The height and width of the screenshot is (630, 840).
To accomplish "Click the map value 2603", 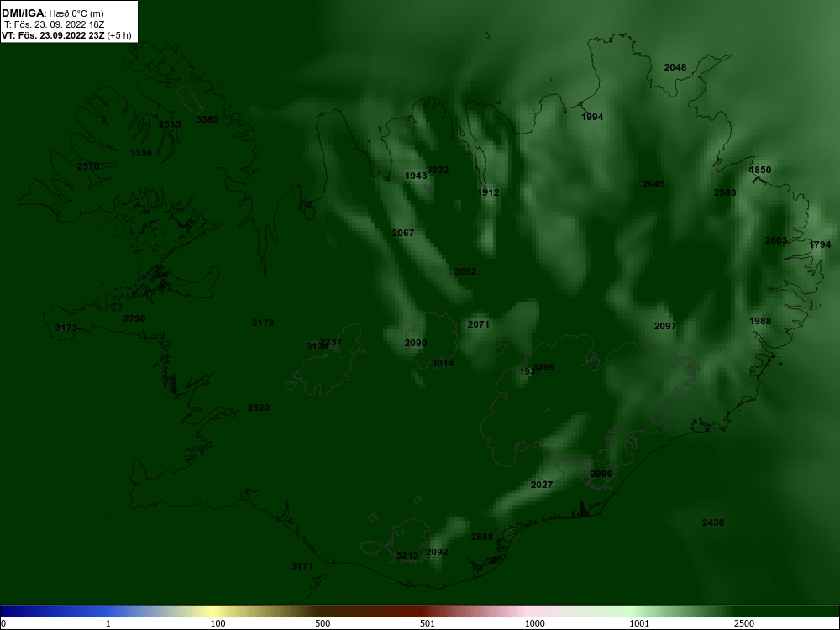I will [776, 240].
